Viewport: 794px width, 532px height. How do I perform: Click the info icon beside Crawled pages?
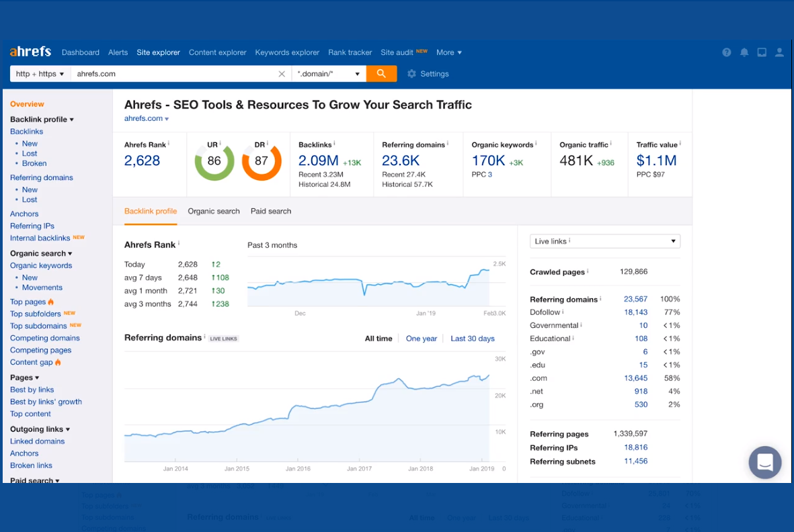pyautogui.click(x=588, y=271)
